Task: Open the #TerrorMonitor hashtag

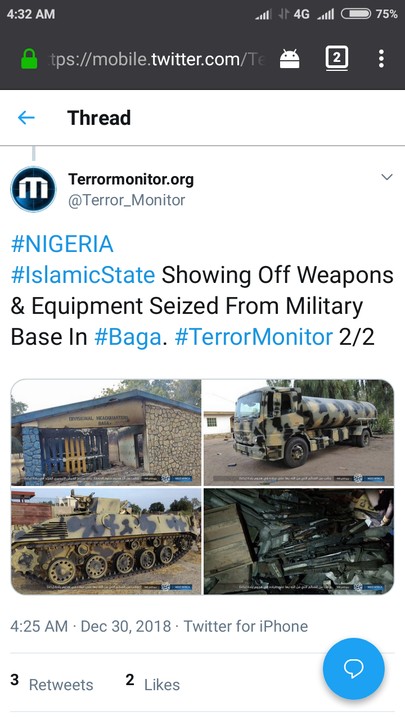Action: (x=253, y=337)
